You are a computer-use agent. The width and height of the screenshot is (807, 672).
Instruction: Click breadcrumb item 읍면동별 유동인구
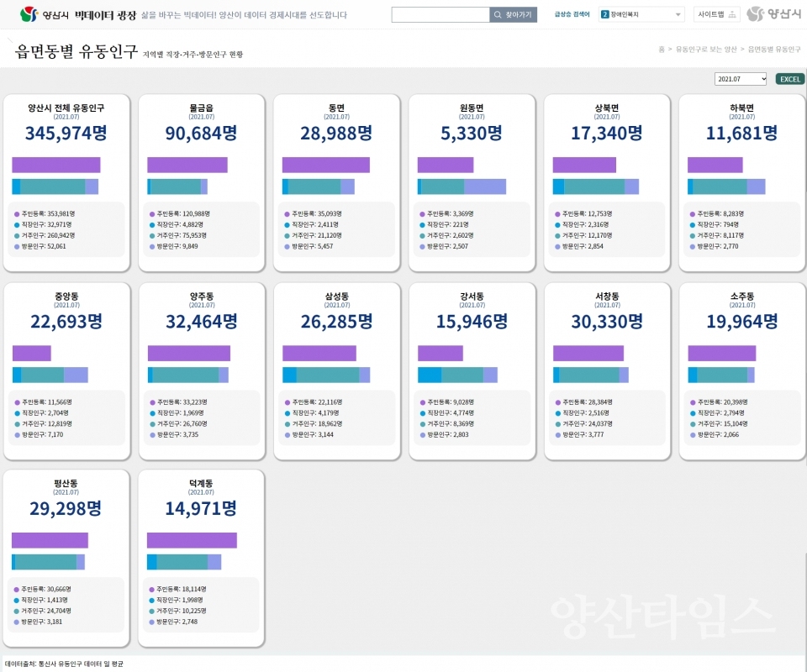pyautogui.click(x=774, y=50)
